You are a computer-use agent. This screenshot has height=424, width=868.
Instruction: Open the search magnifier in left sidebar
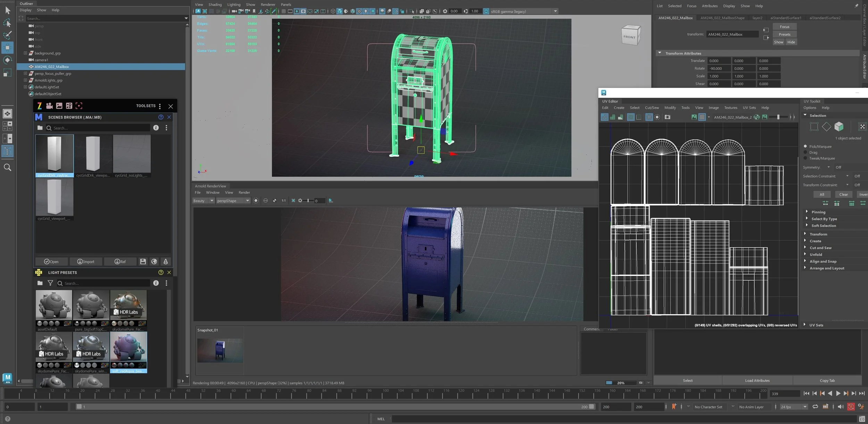point(7,167)
